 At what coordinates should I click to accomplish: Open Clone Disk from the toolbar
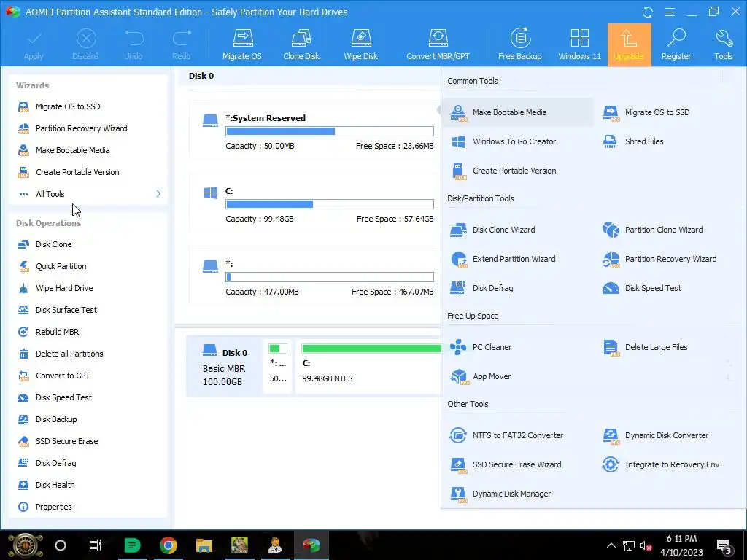pos(301,44)
